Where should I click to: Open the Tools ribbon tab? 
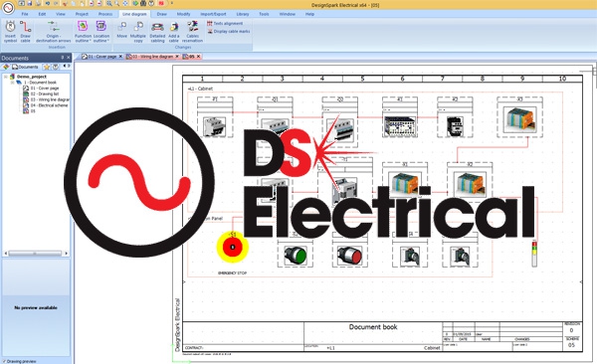click(x=264, y=14)
